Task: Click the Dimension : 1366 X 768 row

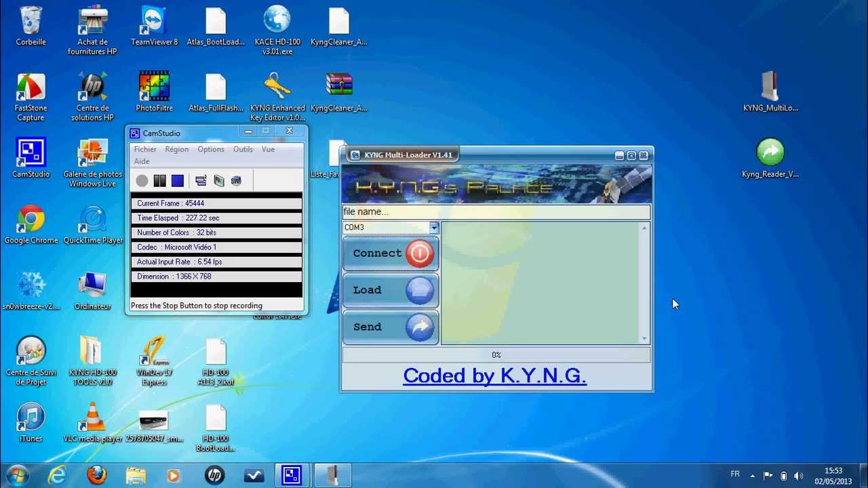Action: 216,277
